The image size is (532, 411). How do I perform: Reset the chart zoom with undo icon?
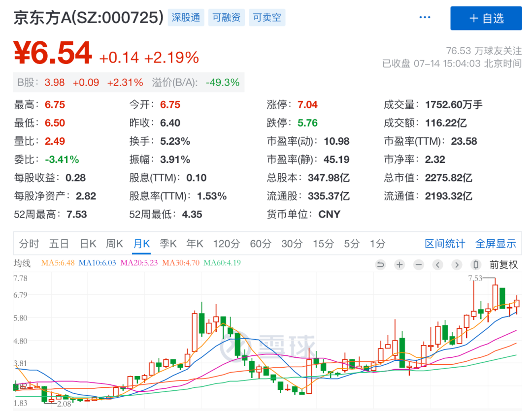tap(380, 265)
